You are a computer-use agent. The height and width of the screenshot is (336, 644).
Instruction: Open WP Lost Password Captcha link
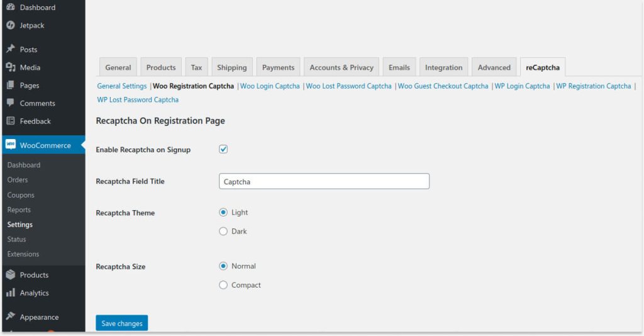click(x=138, y=99)
